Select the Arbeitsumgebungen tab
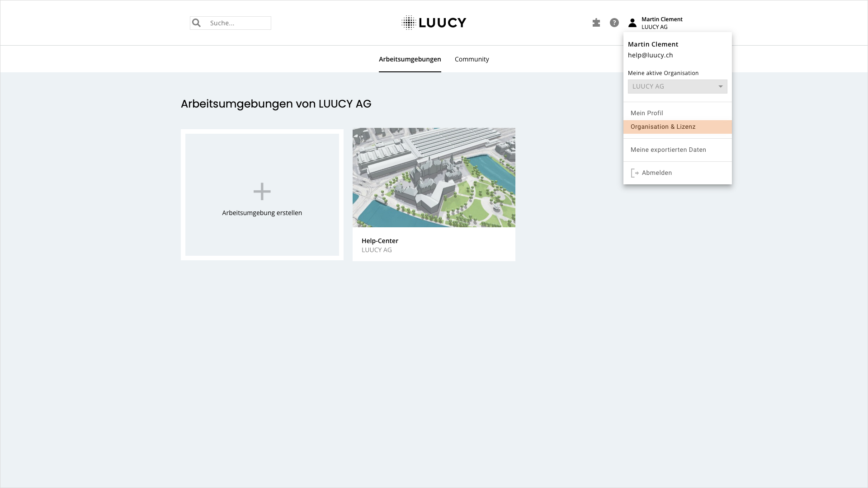Image resolution: width=868 pixels, height=488 pixels. click(x=410, y=59)
